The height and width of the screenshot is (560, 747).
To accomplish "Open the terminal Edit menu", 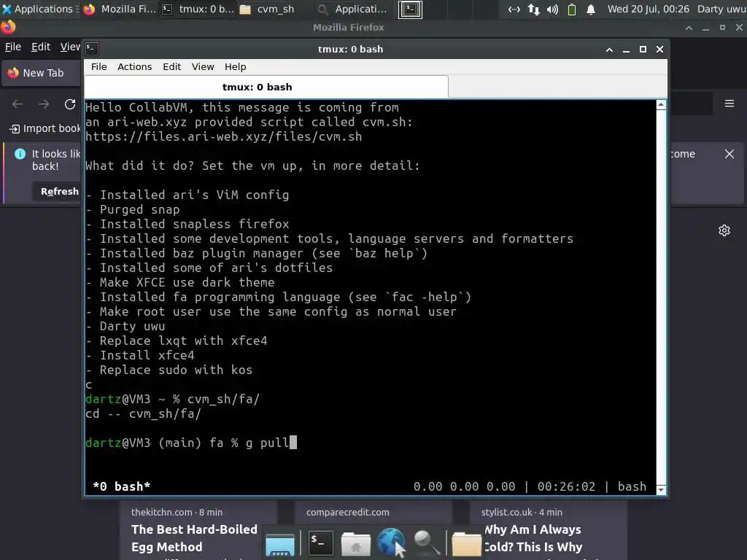I will tap(171, 66).
